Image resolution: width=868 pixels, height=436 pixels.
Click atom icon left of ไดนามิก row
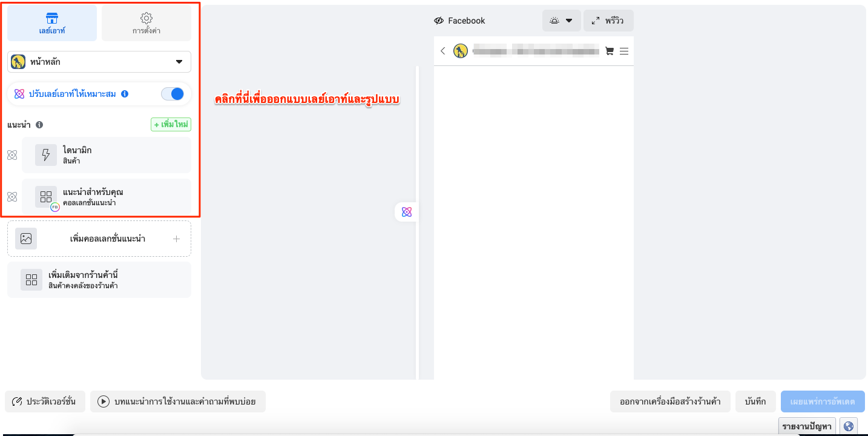click(12, 155)
